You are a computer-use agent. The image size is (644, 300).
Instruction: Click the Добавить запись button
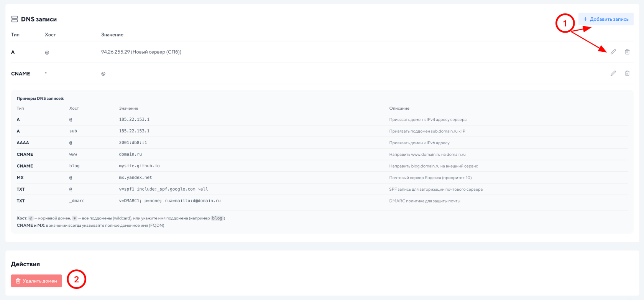tap(606, 19)
